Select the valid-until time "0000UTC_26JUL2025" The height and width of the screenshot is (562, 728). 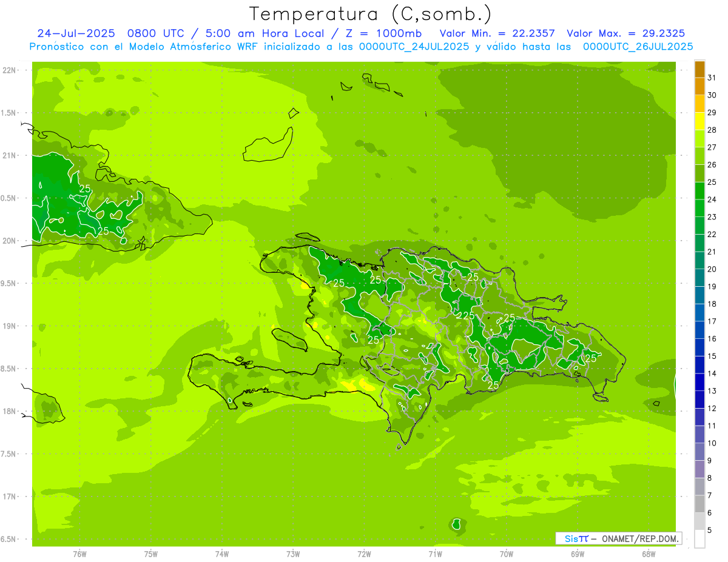pos(638,47)
